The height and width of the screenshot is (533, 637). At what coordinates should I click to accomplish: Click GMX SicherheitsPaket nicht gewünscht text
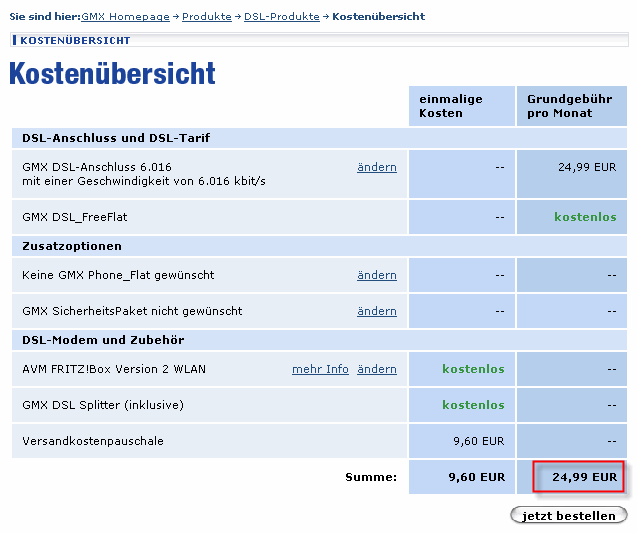pyautogui.click(x=132, y=311)
